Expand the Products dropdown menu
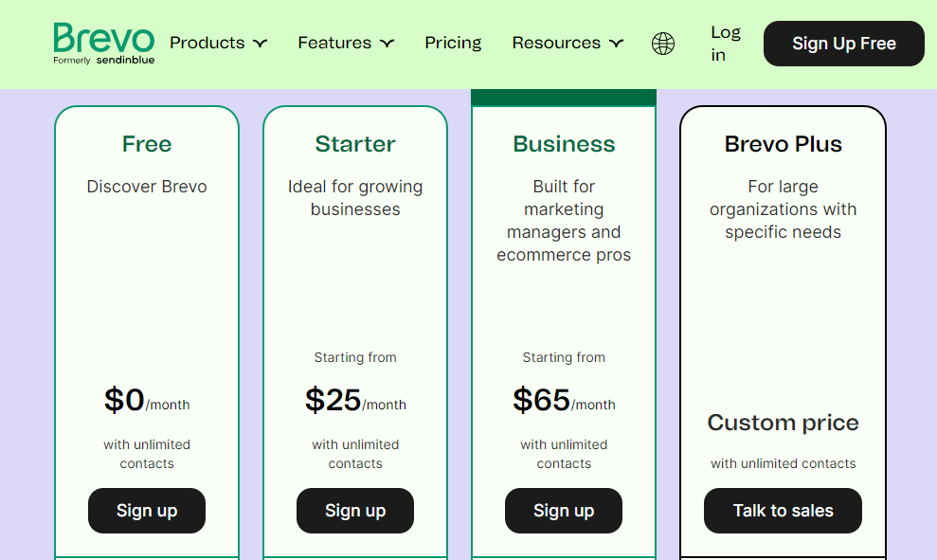937x560 pixels. coord(218,43)
